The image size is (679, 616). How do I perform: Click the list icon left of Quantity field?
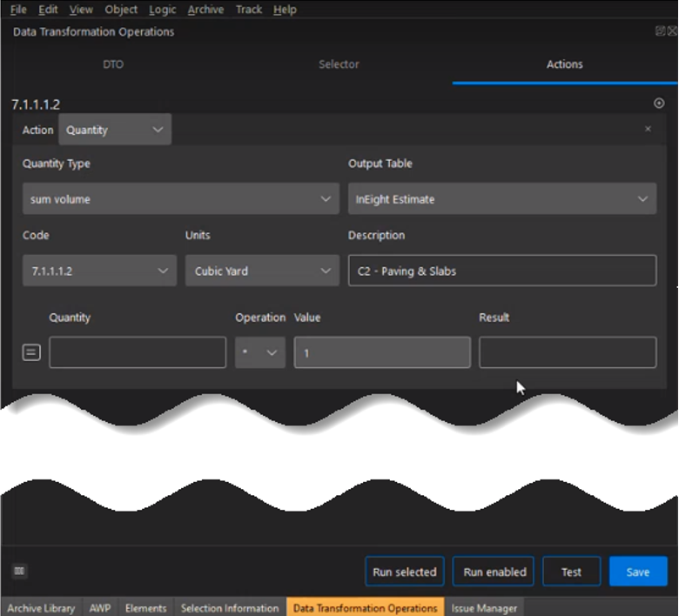click(x=31, y=352)
